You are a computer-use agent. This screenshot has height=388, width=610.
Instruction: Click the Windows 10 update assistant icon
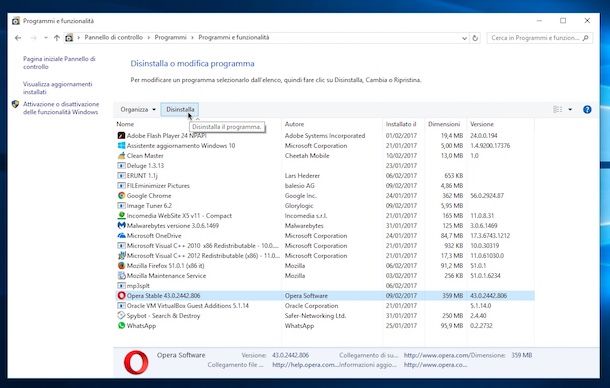(121, 146)
